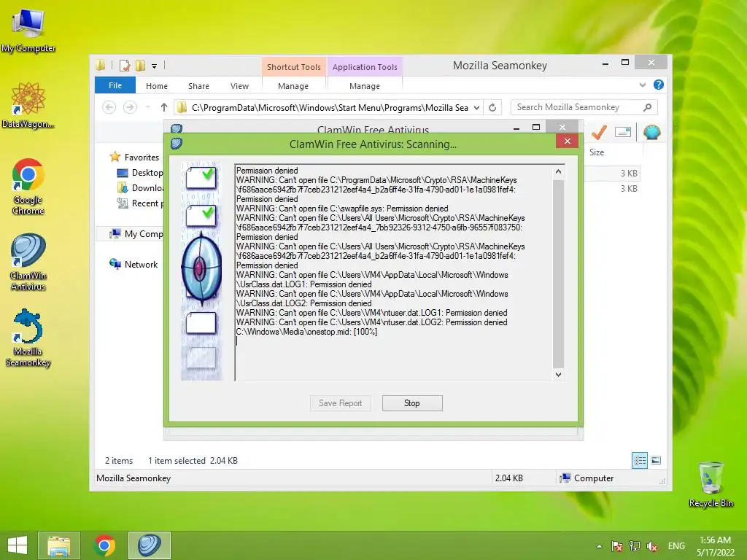Image resolution: width=747 pixels, height=560 pixels.
Task: Click the volume muted tray icon
Action: coord(651,546)
